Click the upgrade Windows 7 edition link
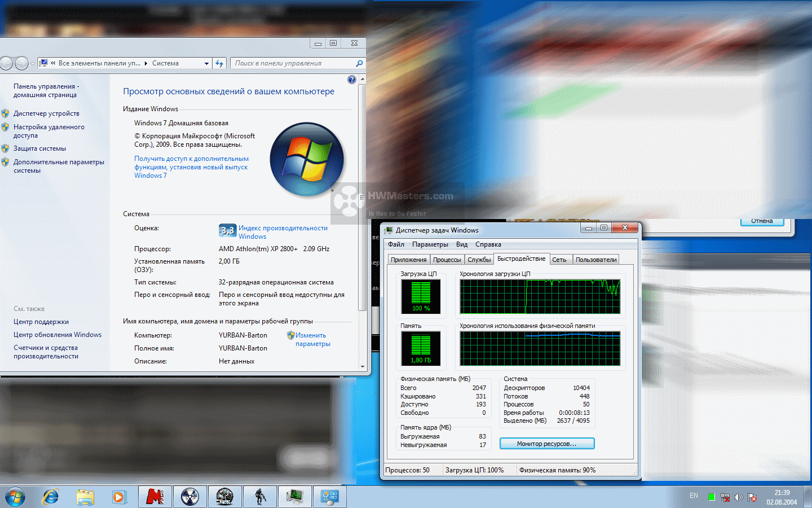812x508 pixels. coord(191,167)
